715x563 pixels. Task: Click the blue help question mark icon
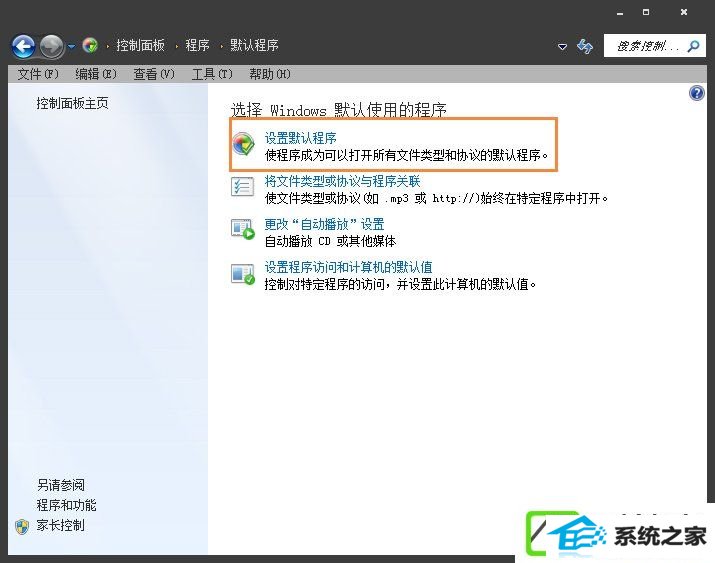696,93
